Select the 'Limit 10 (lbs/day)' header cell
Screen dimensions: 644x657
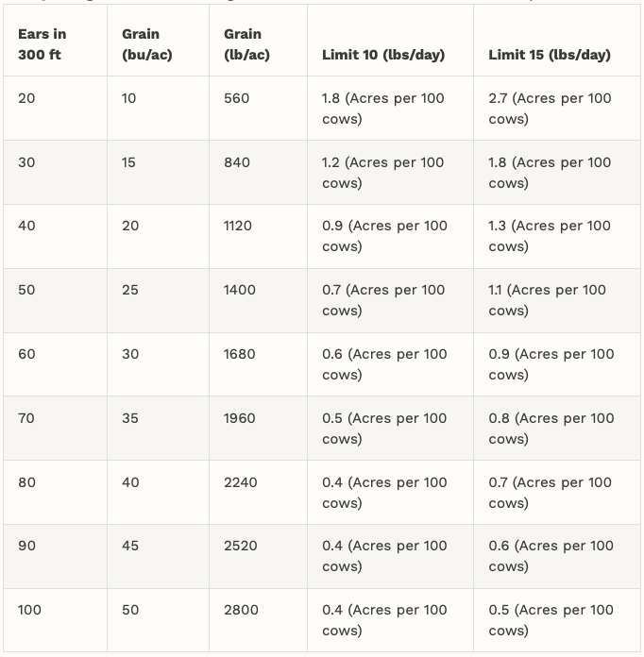click(383, 55)
